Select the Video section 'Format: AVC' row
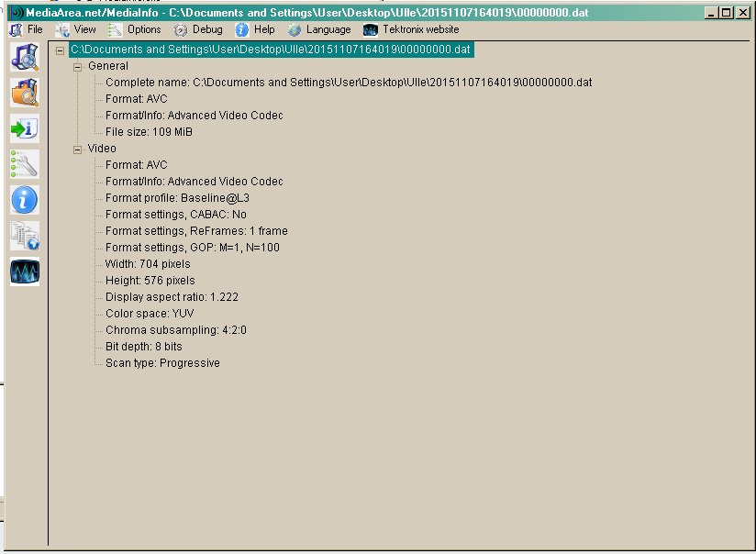This screenshot has width=756, height=554. coord(137,165)
